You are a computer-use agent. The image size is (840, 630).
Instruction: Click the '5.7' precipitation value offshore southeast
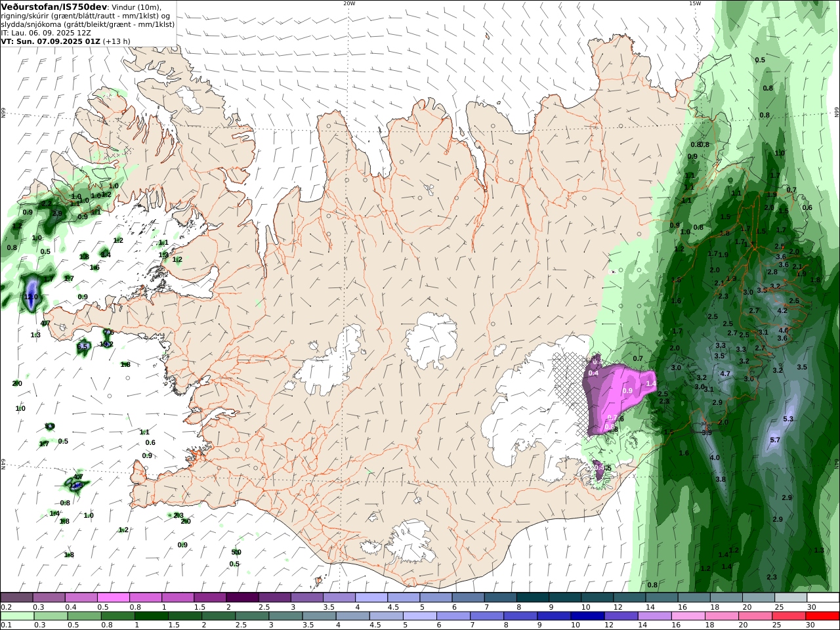tap(775, 440)
